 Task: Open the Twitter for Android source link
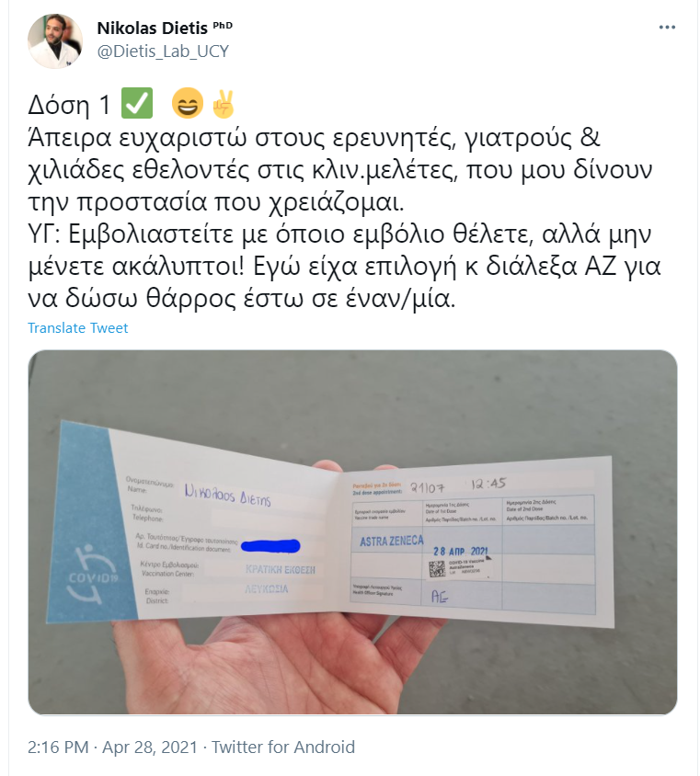pyautogui.click(x=283, y=747)
